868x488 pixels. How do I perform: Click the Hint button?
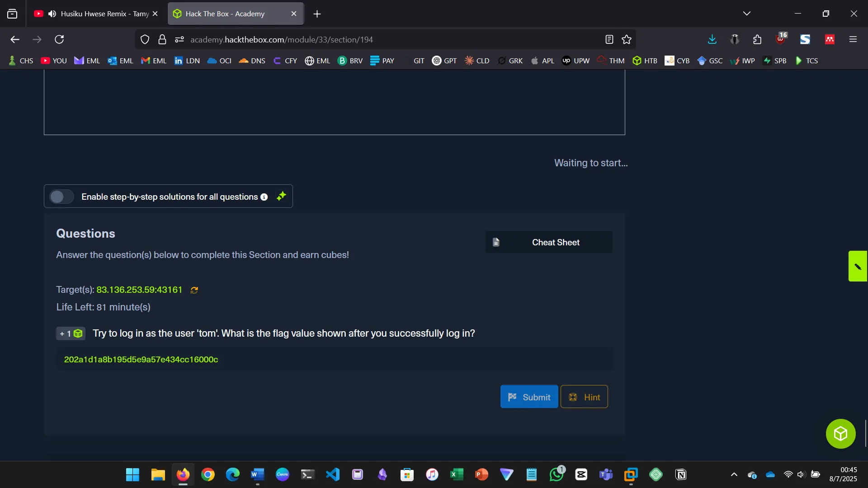click(x=584, y=397)
